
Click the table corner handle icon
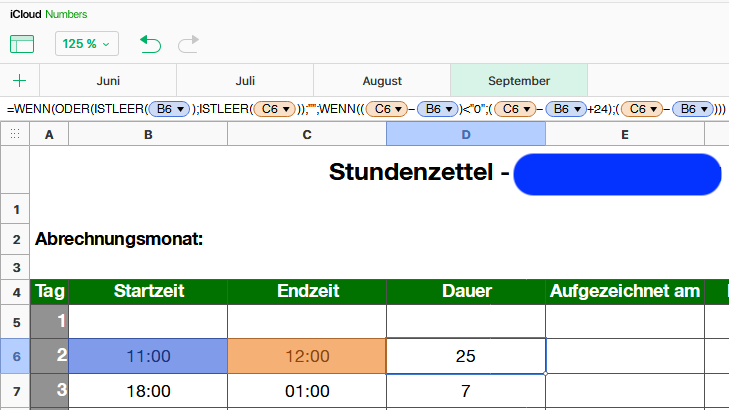pyautogui.click(x=14, y=133)
